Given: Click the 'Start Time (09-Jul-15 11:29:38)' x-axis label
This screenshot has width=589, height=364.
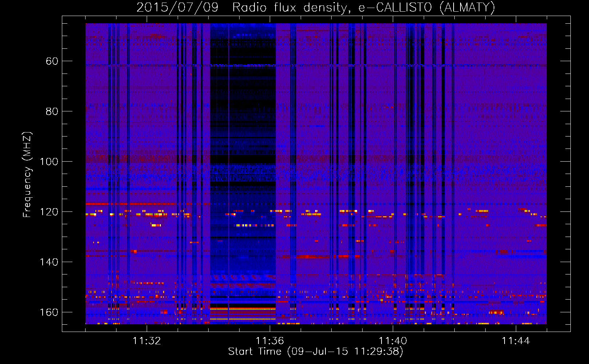Looking at the screenshot, I should click(316, 352).
